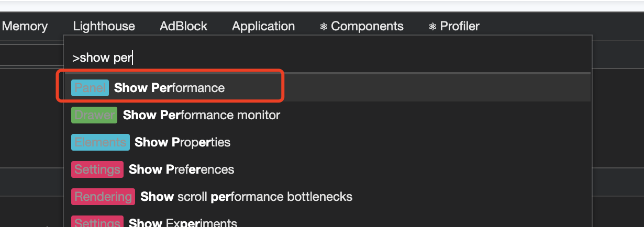
Task: Click the React icon beside Components
Action: coord(324,27)
